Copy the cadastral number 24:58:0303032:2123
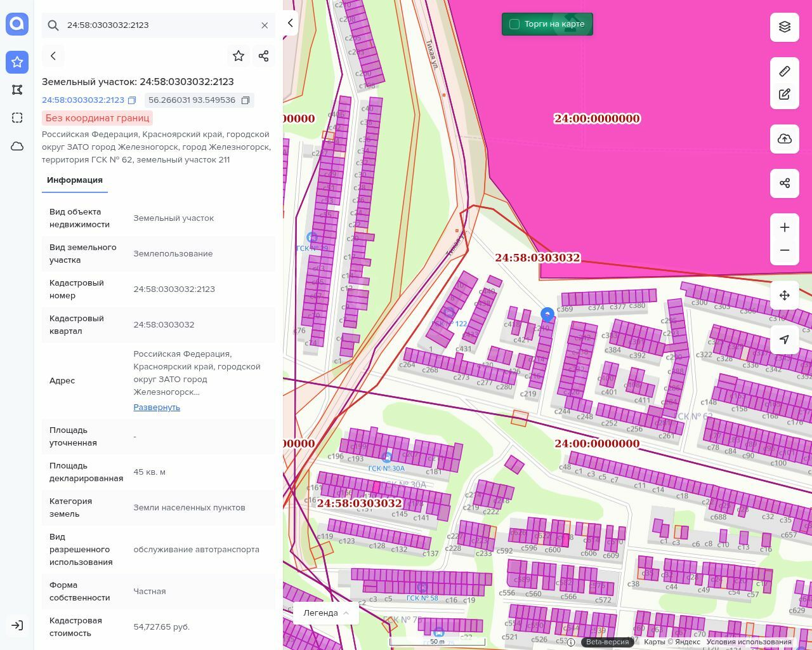Screen dimensions: 812x650 pyautogui.click(x=132, y=100)
